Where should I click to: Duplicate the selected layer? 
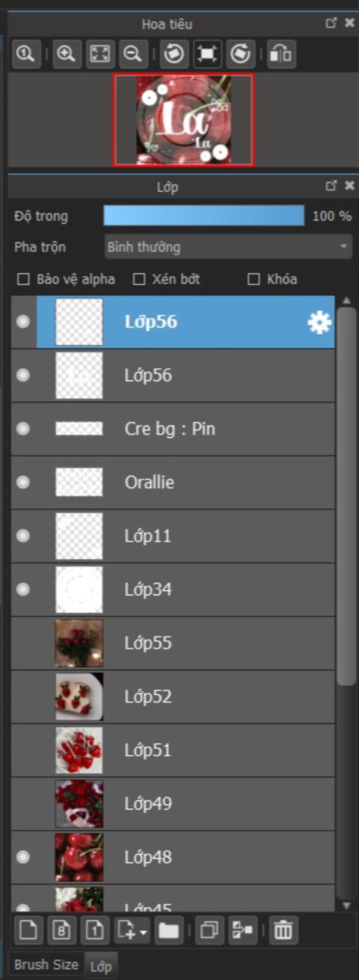[209, 931]
